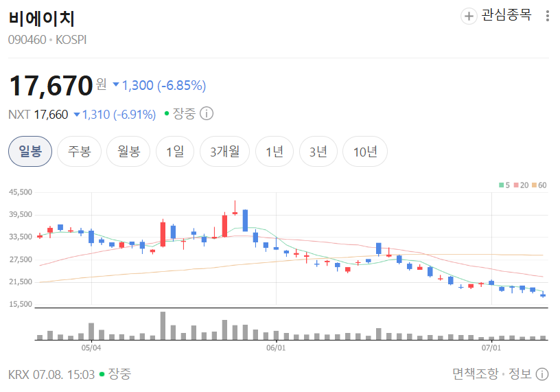Click the stock name 비에이치
The height and width of the screenshot is (392, 560).
[41, 19]
